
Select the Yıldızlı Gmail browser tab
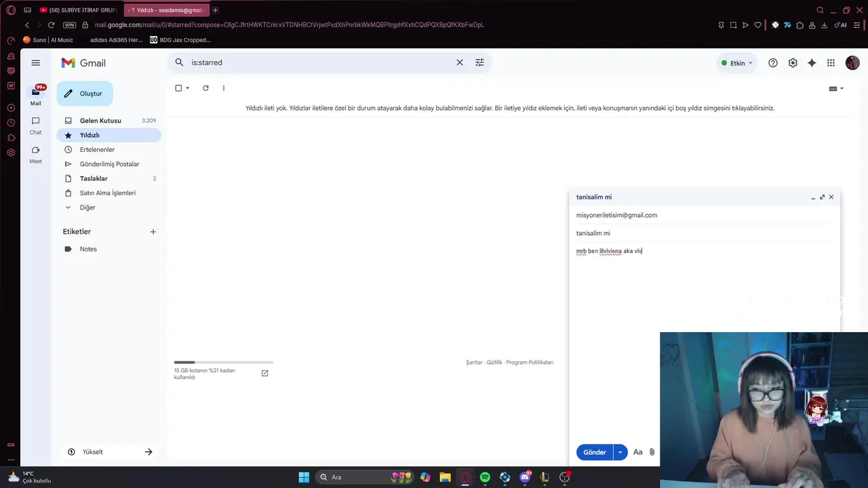tap(165, 10)
